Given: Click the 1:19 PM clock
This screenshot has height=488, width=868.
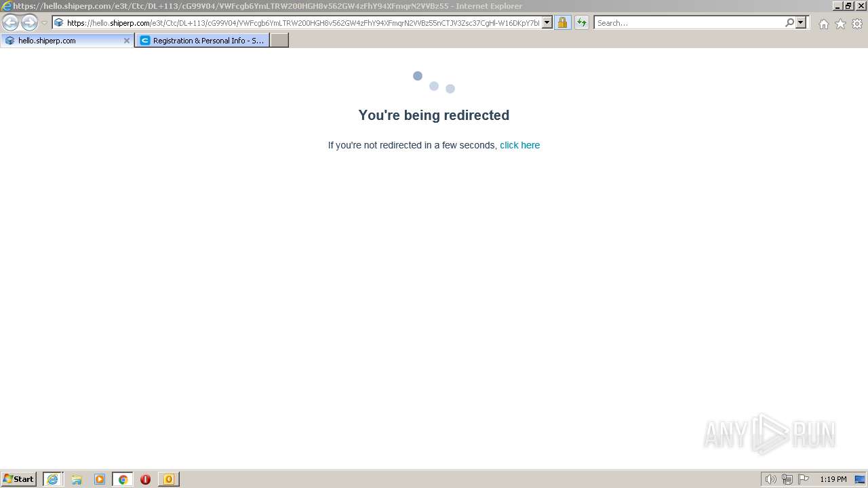Looking at the screenshot, I should pyautogui.click(x=833, y=479).
